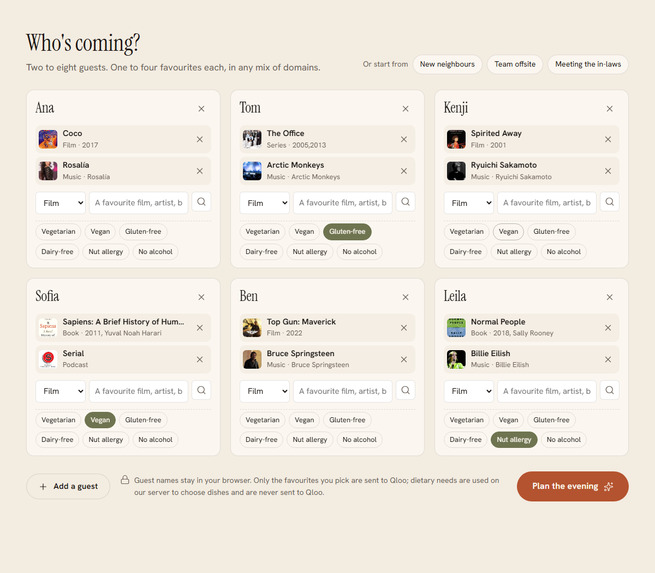Remove Bruce Springsteen favourite
655x573 pixels.
point(404,359)
